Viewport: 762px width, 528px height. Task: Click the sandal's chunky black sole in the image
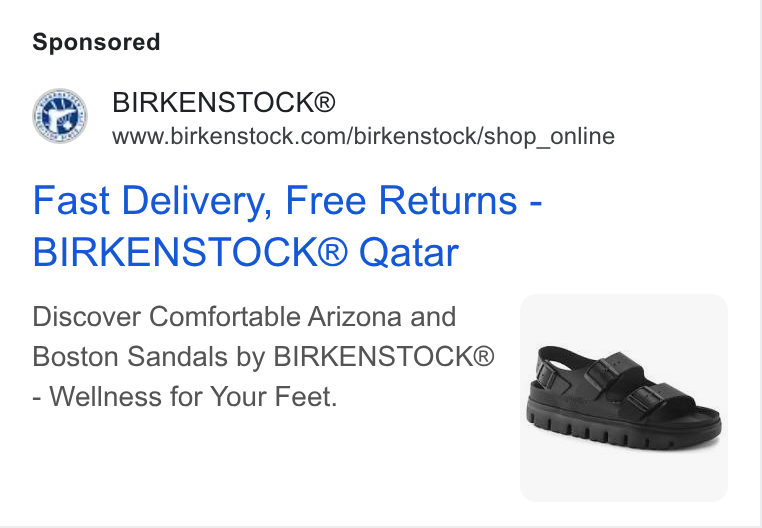click(x=624, y=428)
